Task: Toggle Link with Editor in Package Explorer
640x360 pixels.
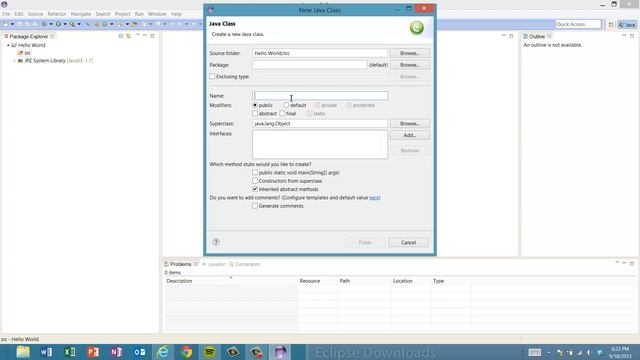Action: [x=129, y=36]
